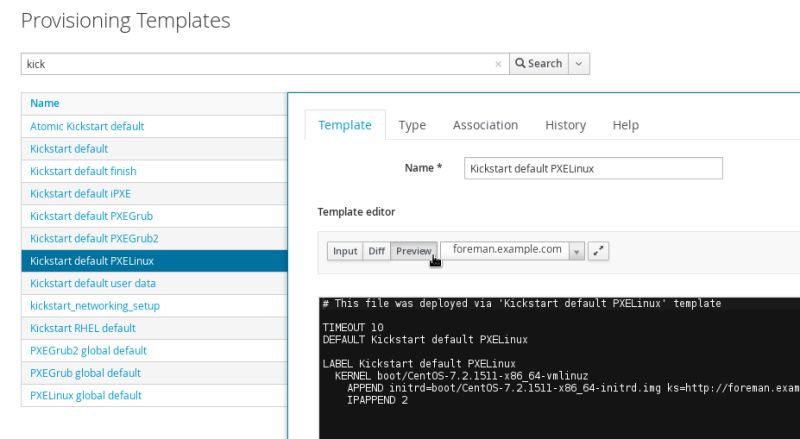Click the 'DEFAULT Kickstart default PXELinux' preview line
Screen dimensions: 800x439
tap(425, 339)
